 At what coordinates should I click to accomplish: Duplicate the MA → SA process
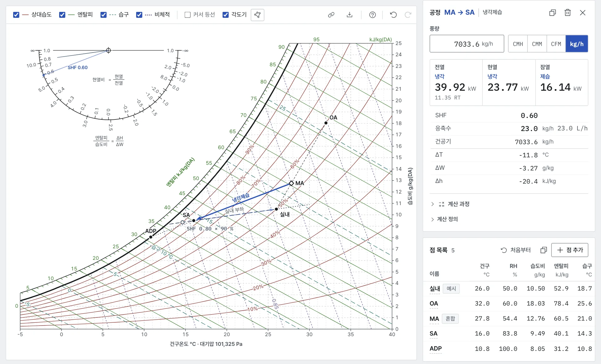tap(552, 13)
